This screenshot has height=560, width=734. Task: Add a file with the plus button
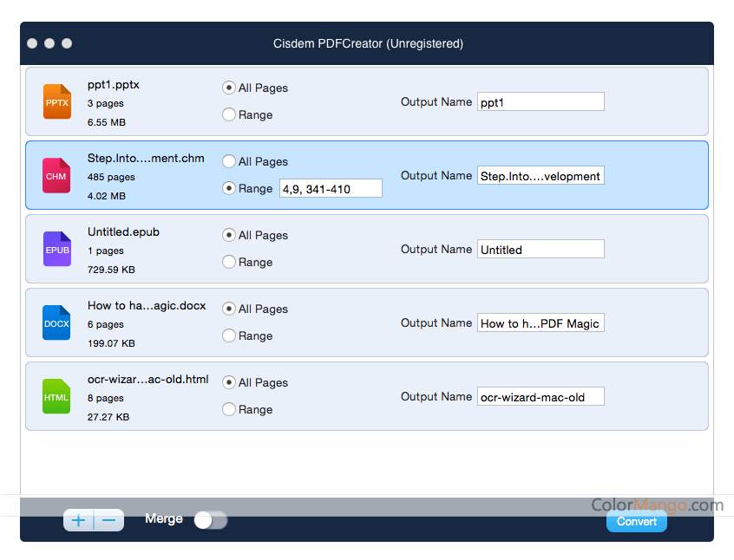click(79, 520)
